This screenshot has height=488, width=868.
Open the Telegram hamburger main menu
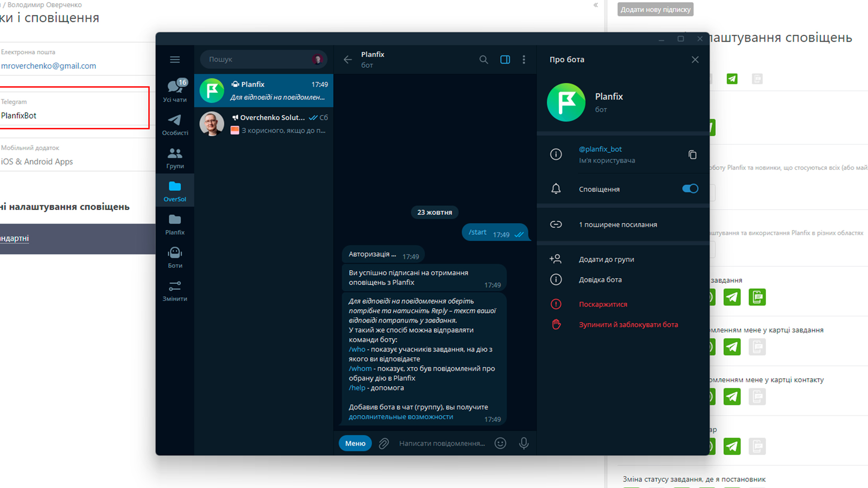coord(175,59)
